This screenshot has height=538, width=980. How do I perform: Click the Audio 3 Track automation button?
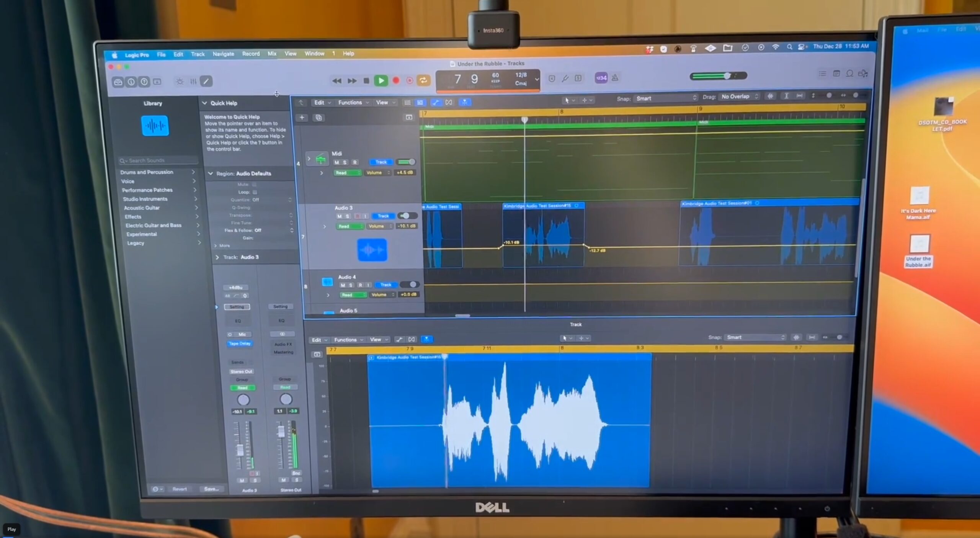(x=383, y=216)
